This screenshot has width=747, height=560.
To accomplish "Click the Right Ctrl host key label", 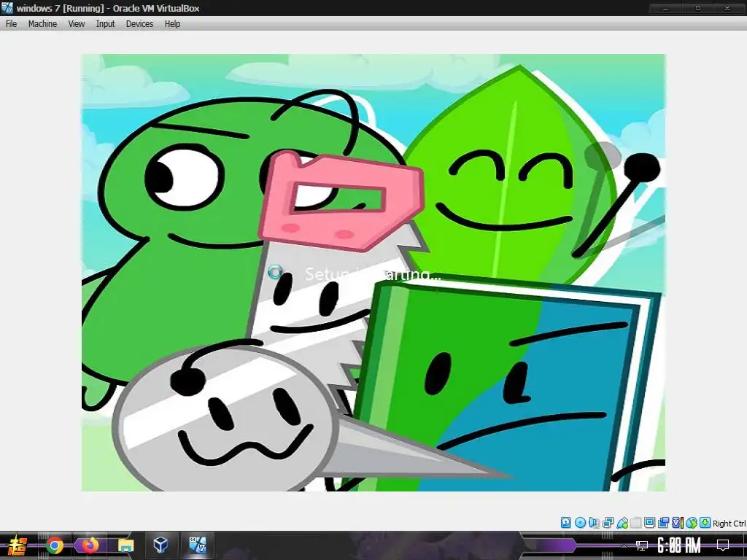I will coord(729,524).
